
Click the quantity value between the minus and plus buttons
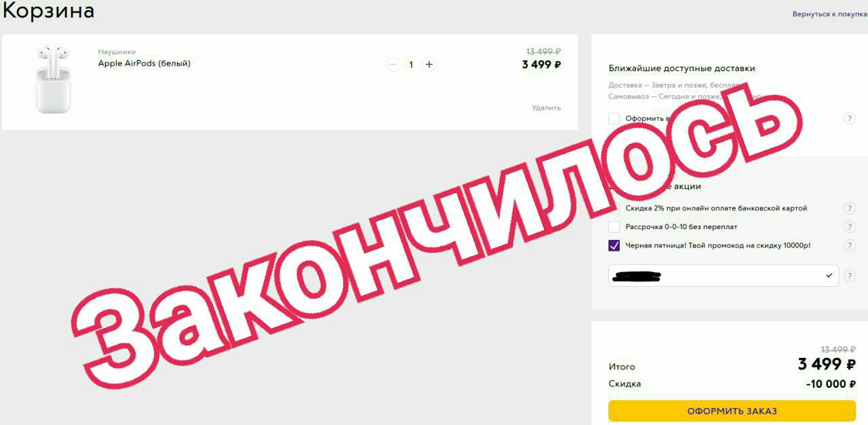411,65
